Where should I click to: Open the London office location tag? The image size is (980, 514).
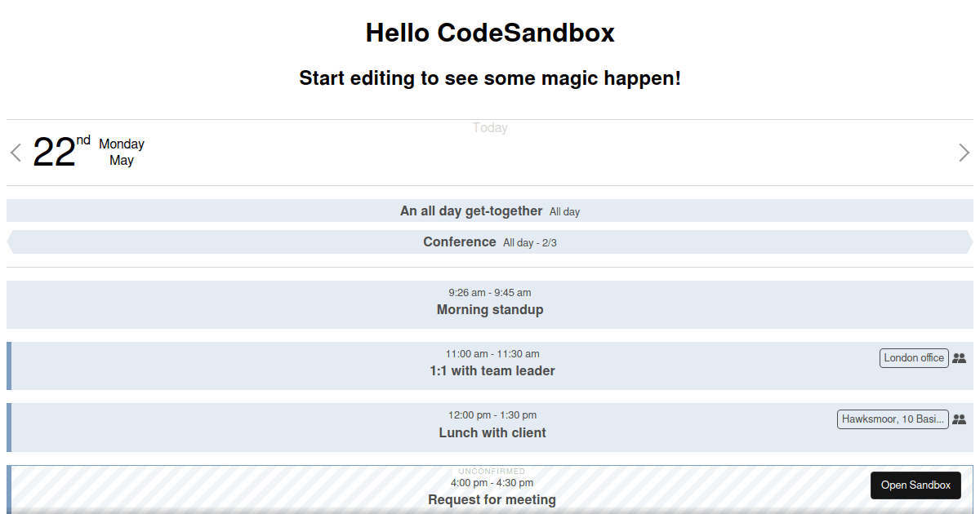(x=913, y=357)
